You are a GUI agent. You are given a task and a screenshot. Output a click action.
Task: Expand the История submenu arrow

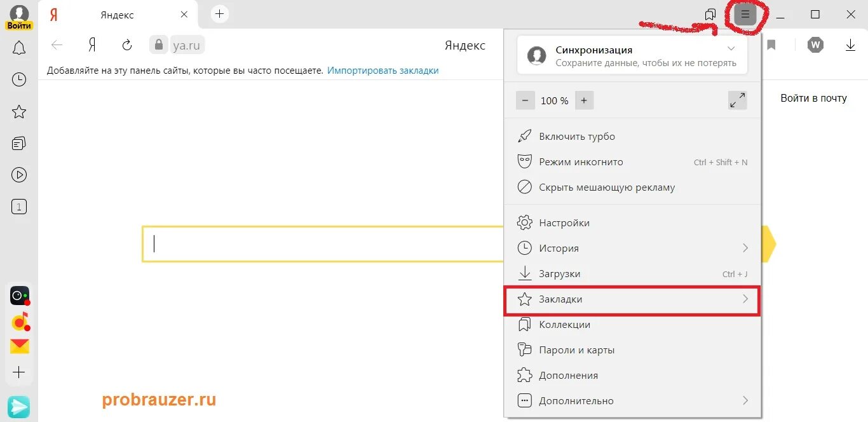tap(745, 248)
